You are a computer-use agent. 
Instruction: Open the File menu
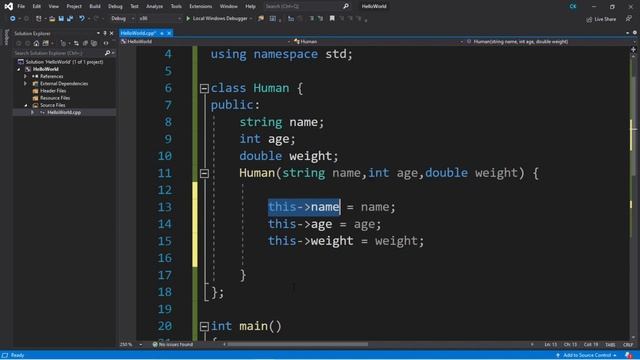click(x=21, y=6)
